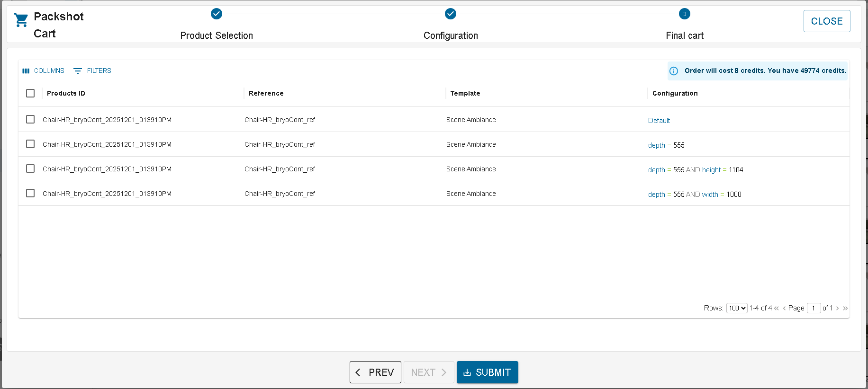The height and width of the screenshot is (389, 868).
Task: Click the Page number input field
Action: pos(814,308)
